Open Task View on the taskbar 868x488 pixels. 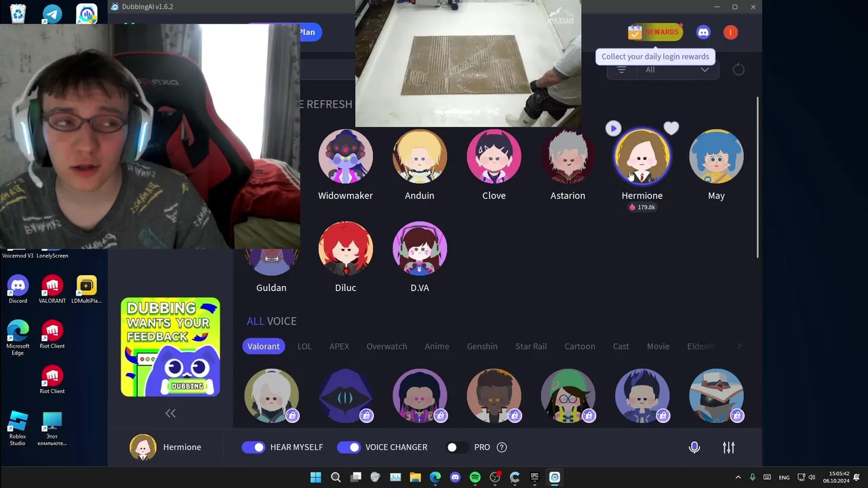tap(355, 477)
